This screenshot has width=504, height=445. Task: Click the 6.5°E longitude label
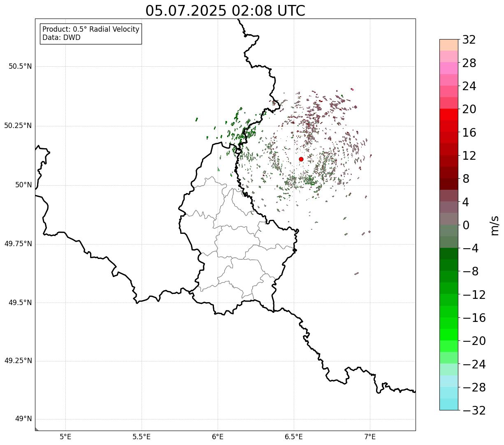(294, 437)
